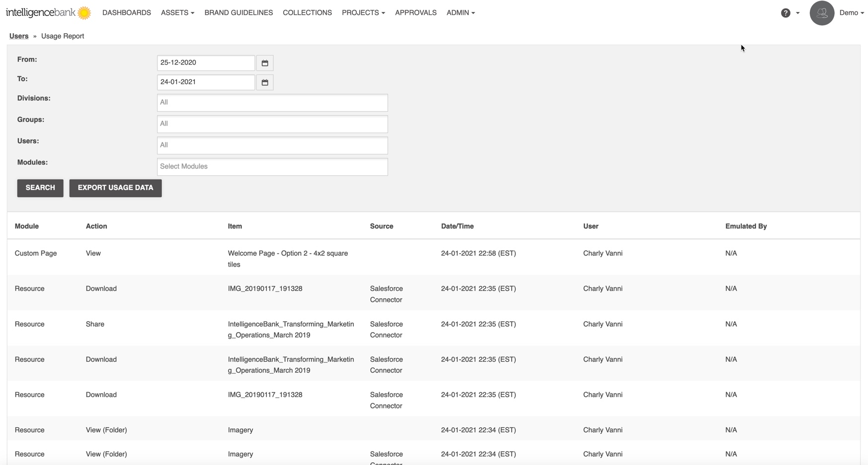
Task: Open Collections page
Action: point(307,13)
